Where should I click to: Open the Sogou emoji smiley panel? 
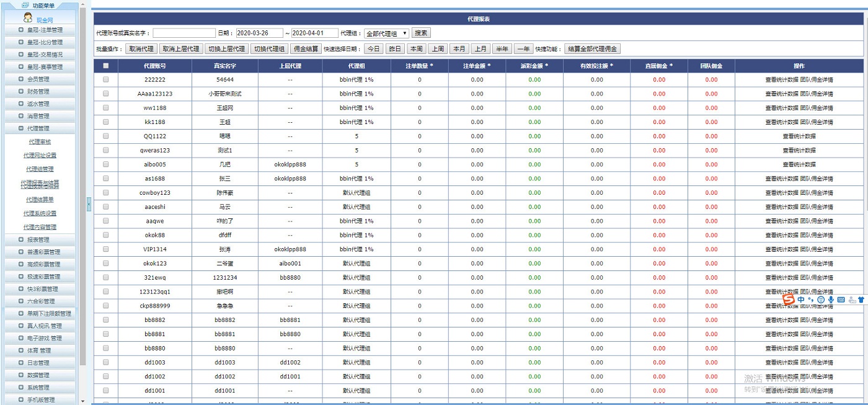[821, 300]
